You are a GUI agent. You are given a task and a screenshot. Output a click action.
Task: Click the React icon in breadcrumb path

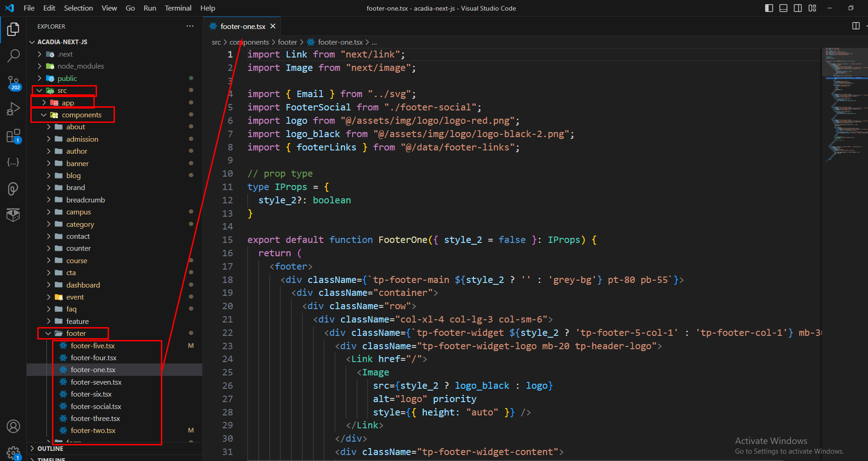pyautogui.click(x=311, y=42)
